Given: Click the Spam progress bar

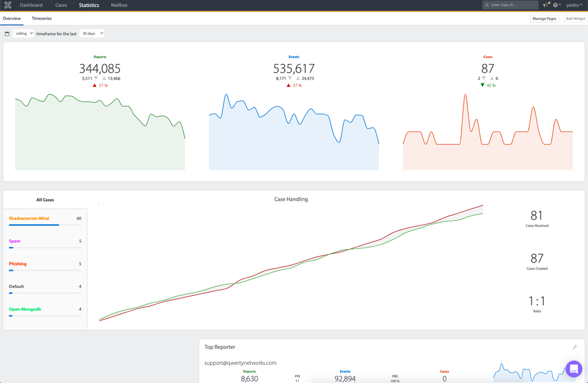Looking at the screenshot, I should 45,248.
